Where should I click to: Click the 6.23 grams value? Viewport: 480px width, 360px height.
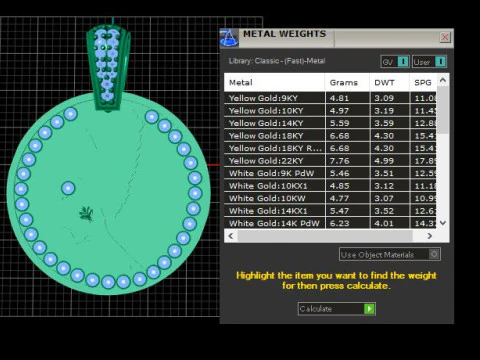point(339,223)
